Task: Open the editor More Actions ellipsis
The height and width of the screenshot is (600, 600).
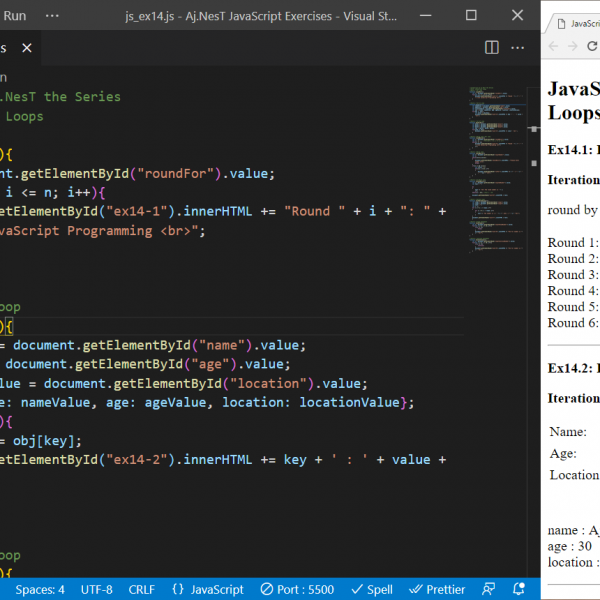Action: tap(518, 47)
